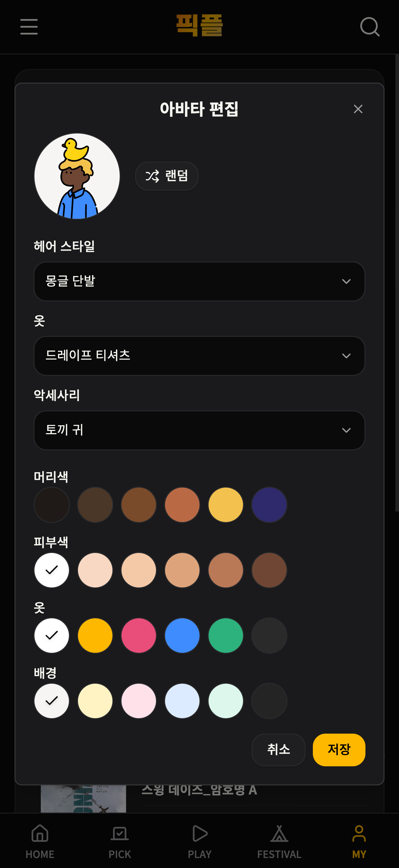Viewport: 399px width, 868px height.
Task: Open the 헤어 스타일 dropdown showing 몽글 단발
Action: click(x=199, y=281)
